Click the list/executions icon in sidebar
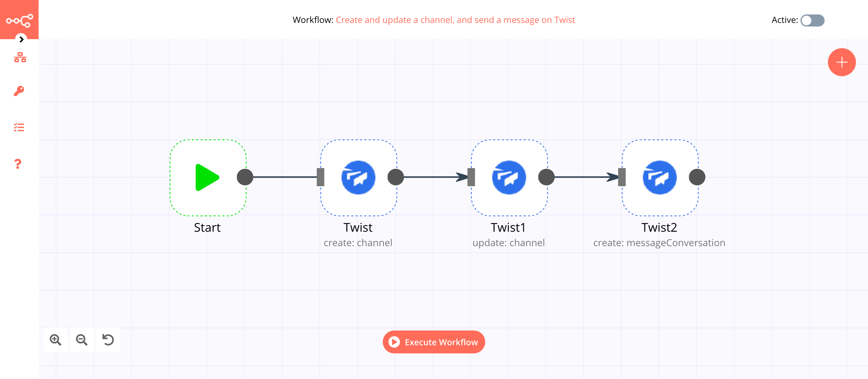 tap(19, 127)
